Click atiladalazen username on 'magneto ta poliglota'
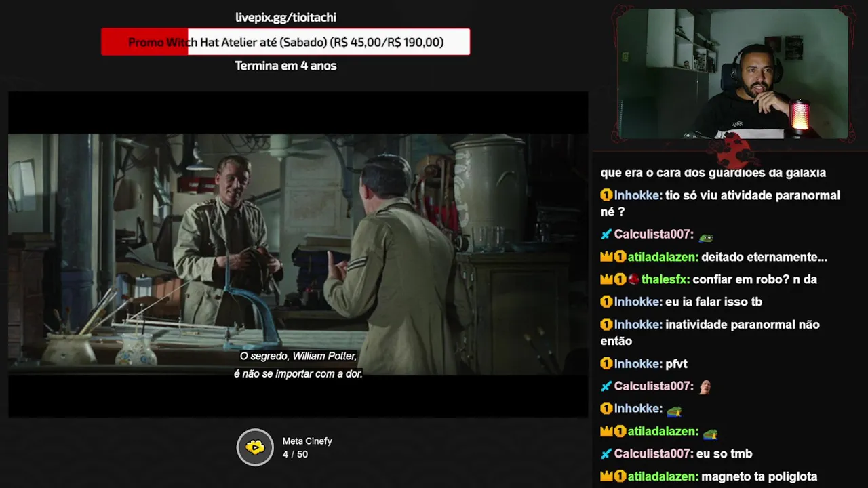The height and width of the screenshot is (488, 868). coord(663,476)
